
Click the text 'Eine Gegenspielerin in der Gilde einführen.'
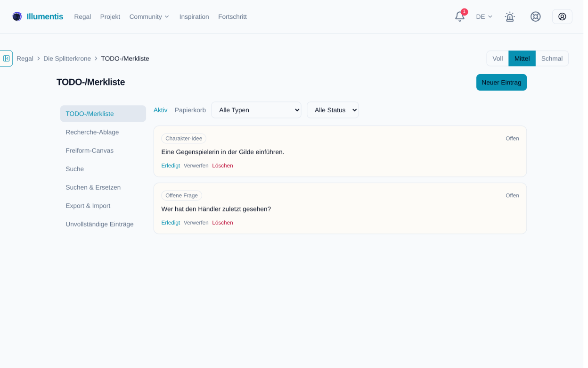(x=223, y=152)
